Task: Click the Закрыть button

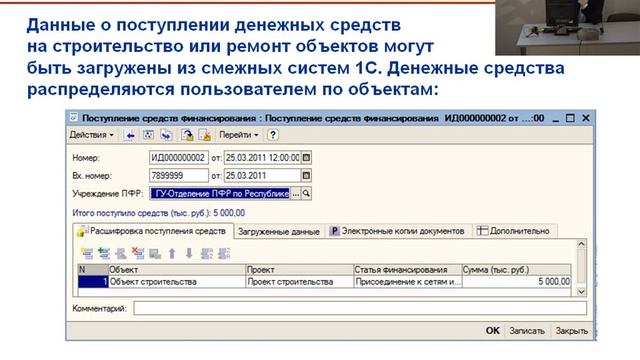Action: [x=571, y=331]
